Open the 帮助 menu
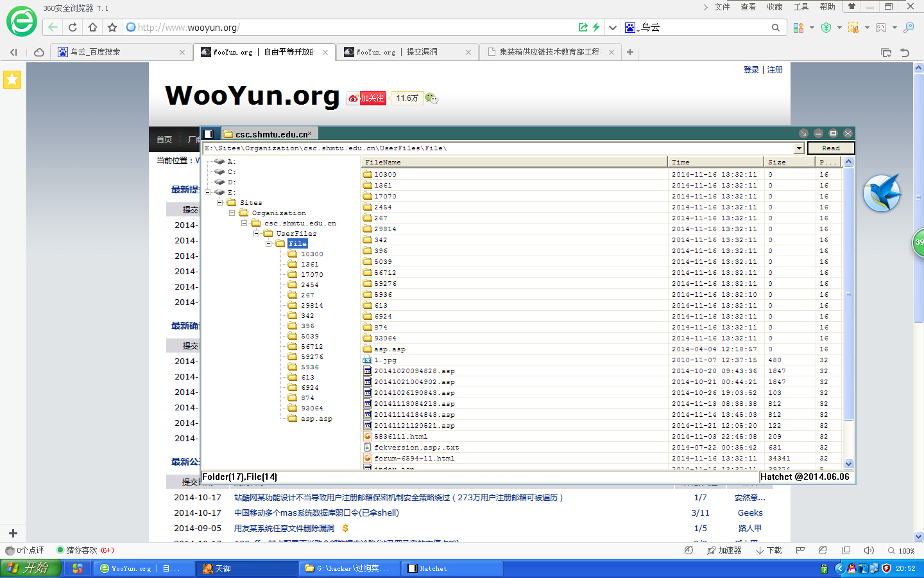 coord(827,7)
